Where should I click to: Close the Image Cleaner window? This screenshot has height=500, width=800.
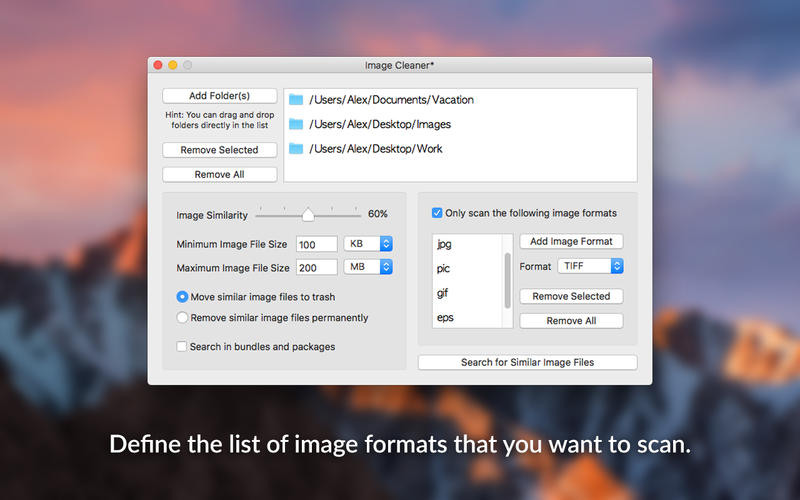tap(158, 65)
